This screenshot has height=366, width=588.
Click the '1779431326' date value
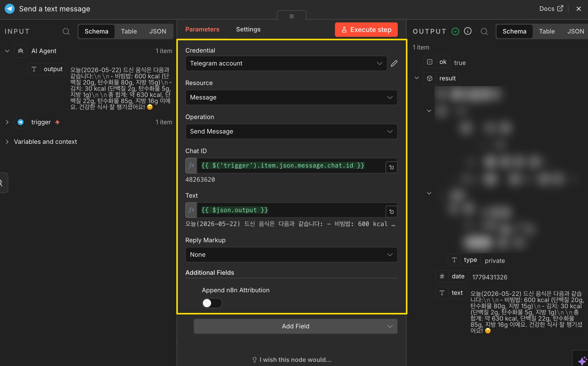pos(490,277)
